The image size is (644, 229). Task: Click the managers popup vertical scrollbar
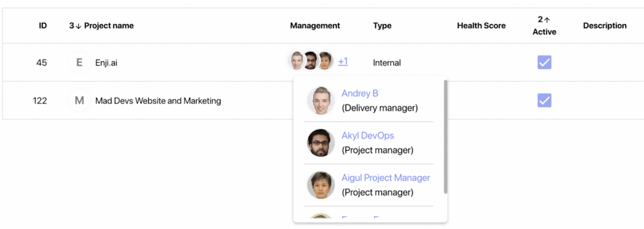tap(446, 137)
